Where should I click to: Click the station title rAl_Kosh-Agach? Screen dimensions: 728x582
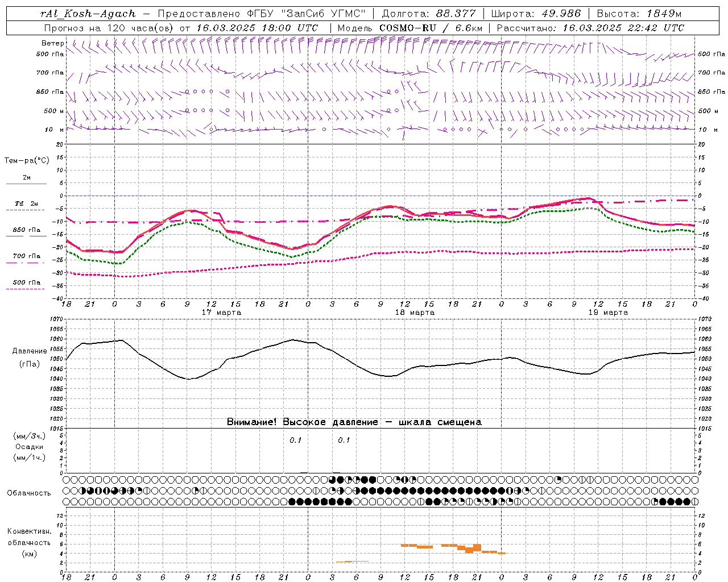click(x=88, y=14)
